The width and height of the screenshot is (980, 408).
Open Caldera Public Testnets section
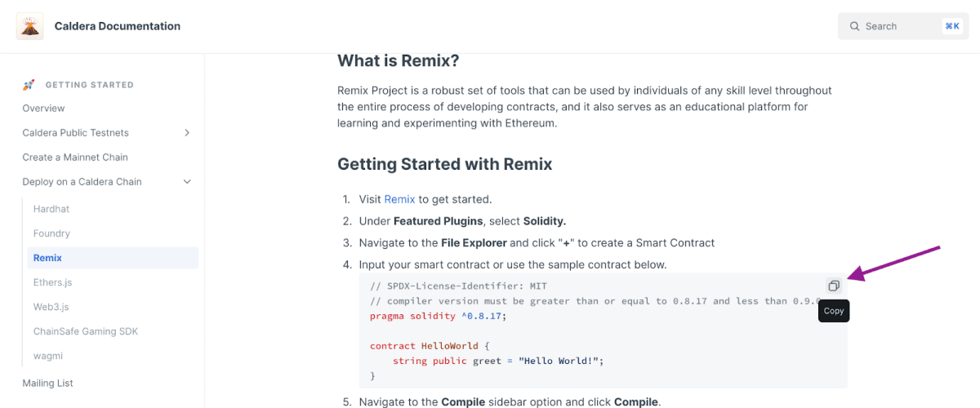click(x=76, y=133)
